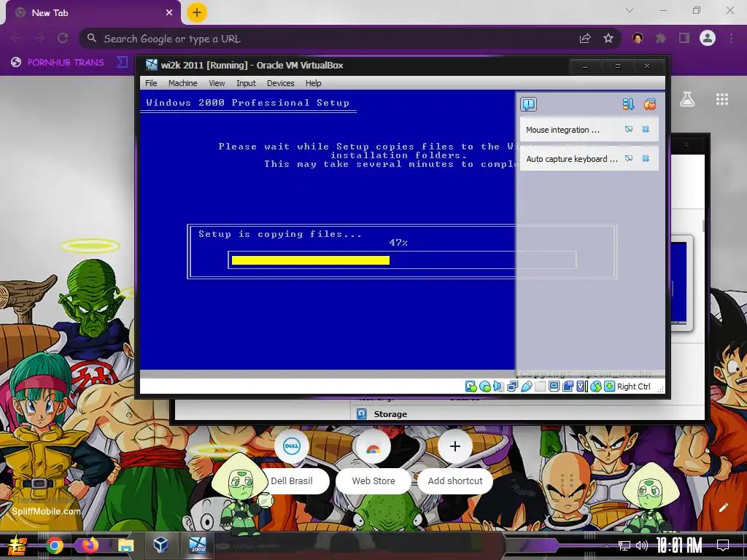Click the Right Ctrl host key label
This screenshot has height=560, width=747.
[x=634, y=386]
